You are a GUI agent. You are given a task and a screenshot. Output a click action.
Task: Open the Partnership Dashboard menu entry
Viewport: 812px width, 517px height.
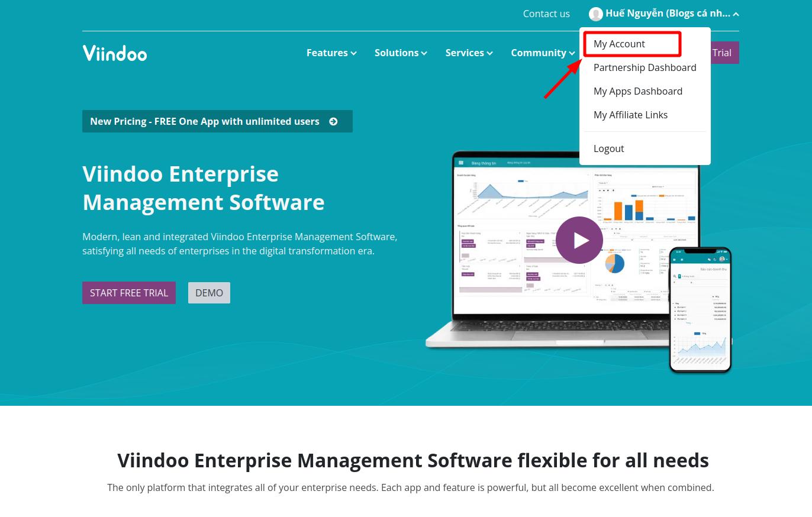[645, 67]
